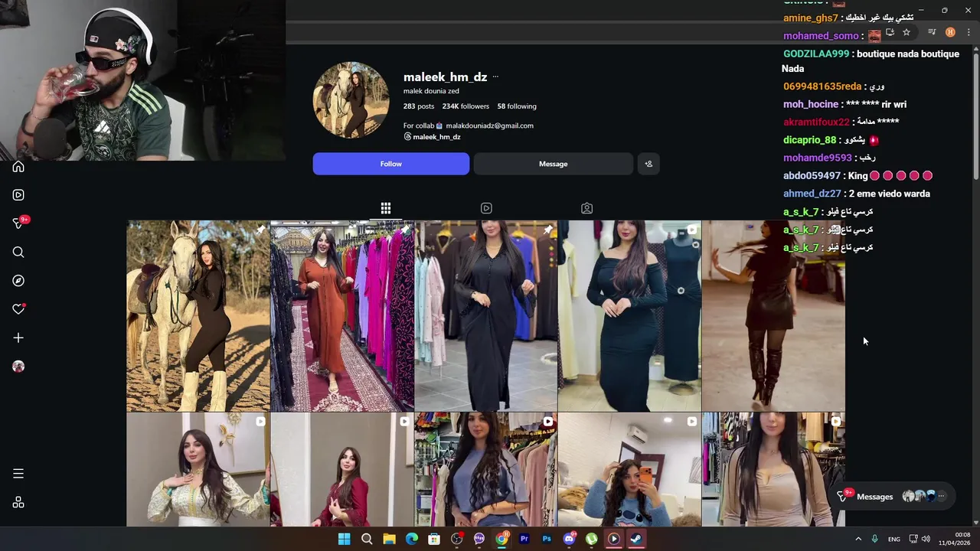Image resolution: width=980 pixels, height=551 pixels.
Task: Open pinned post with white horse
Action: click(198, 316)
